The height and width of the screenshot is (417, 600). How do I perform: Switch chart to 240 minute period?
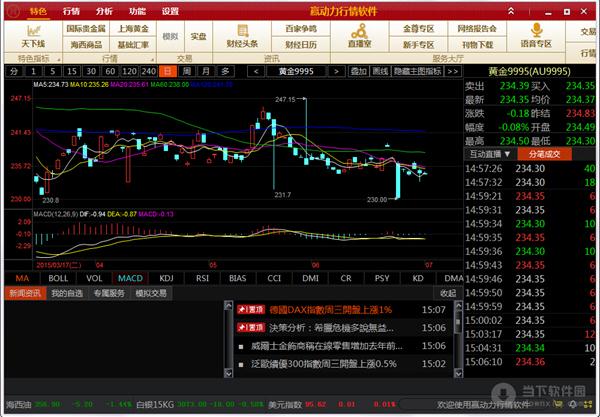click(148, 71)
